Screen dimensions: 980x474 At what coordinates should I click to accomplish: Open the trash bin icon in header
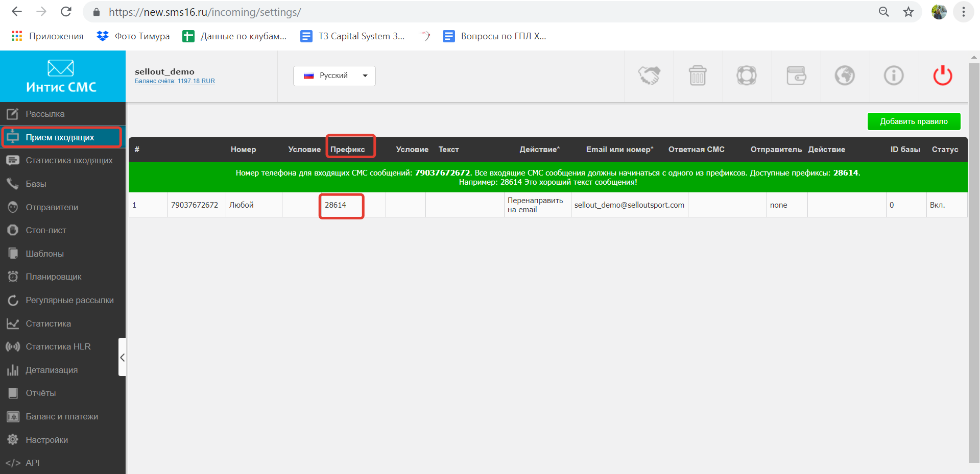click(698, 76)
